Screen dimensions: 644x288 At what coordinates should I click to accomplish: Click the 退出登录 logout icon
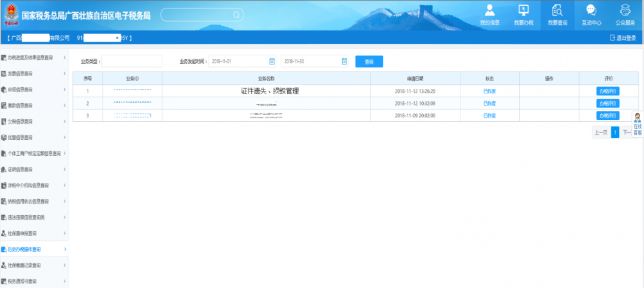click(612, 38)
